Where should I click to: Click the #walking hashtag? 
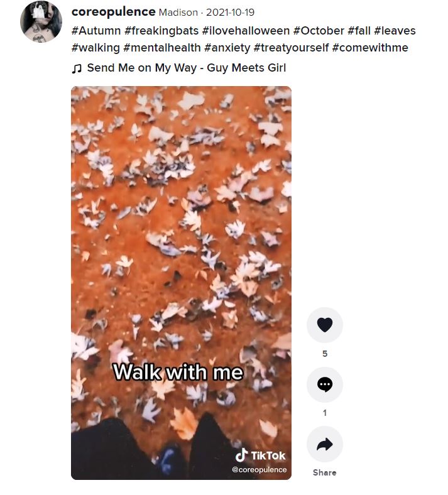96,48
